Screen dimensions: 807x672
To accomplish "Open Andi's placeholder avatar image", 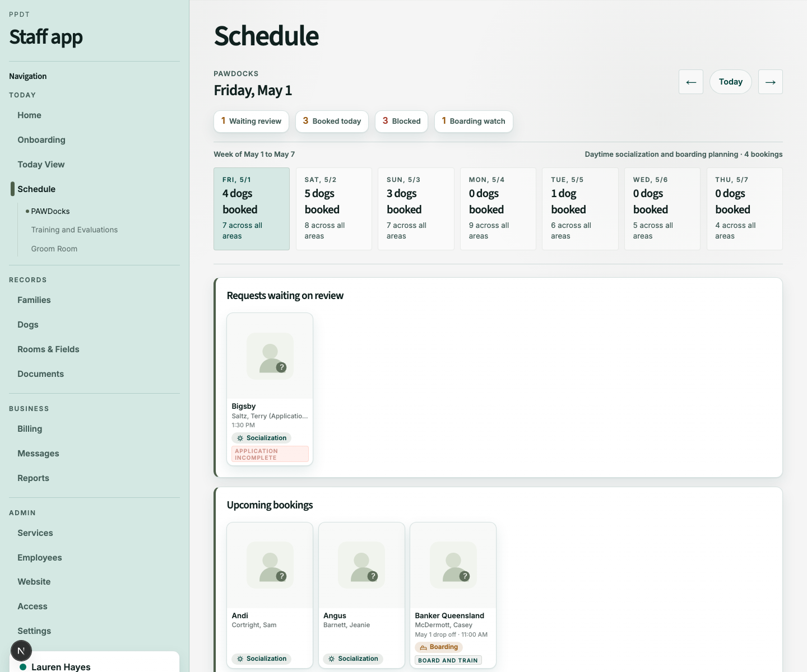I will coord(270,565).
